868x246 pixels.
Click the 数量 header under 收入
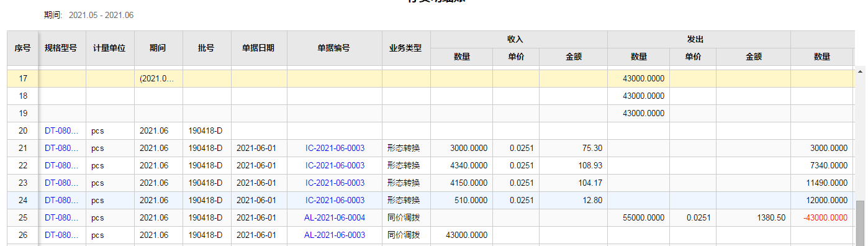pos(461,57)
